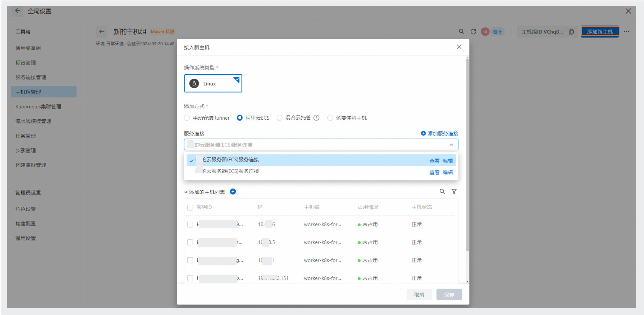Open 主机组管理 in sidebar
The width and height of the screenshot is (644, 315).
(43, 92)
